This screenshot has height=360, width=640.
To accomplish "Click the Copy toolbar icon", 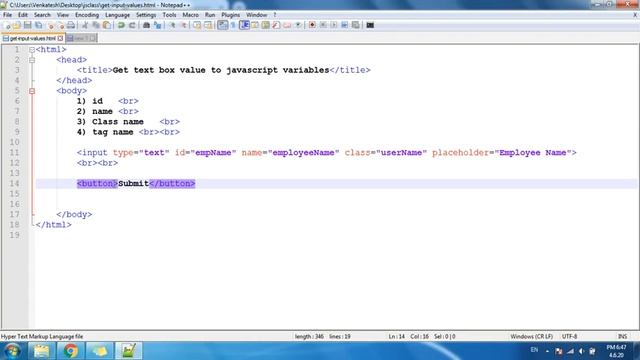I will tap(96, 25).
